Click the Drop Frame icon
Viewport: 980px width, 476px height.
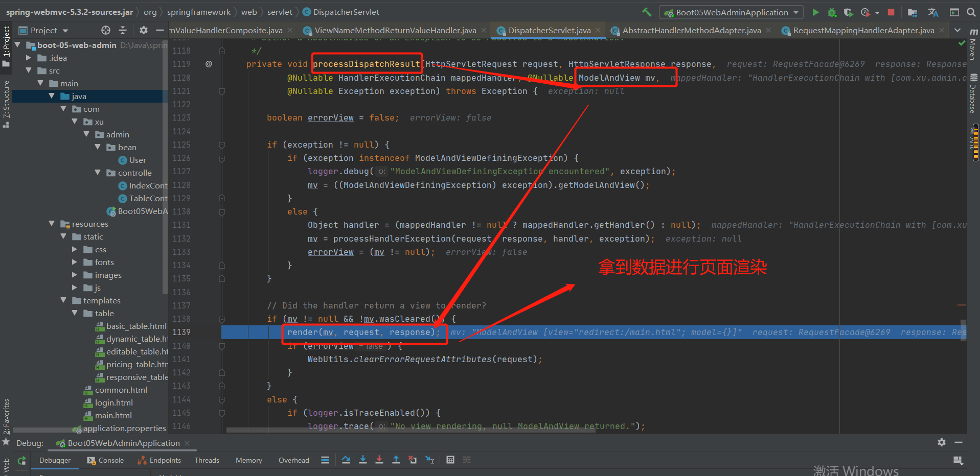413,460
